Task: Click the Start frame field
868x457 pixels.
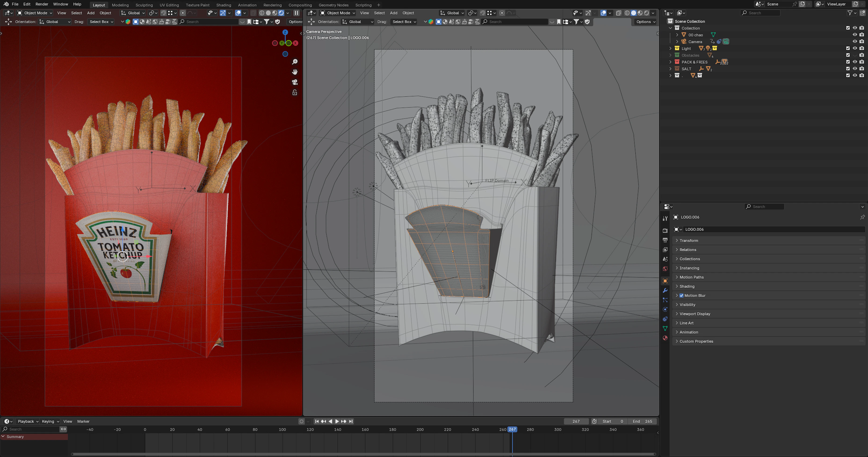Action: tap(613, 421)
